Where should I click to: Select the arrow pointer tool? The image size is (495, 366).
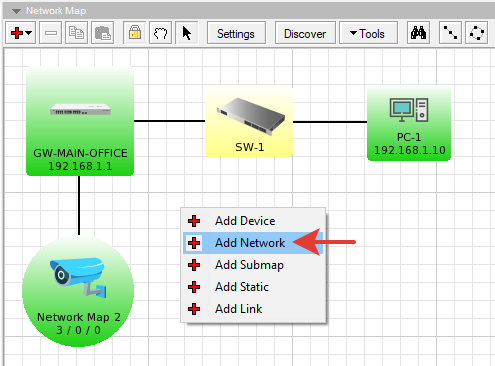pyautogui.click(x=187, y=33)
